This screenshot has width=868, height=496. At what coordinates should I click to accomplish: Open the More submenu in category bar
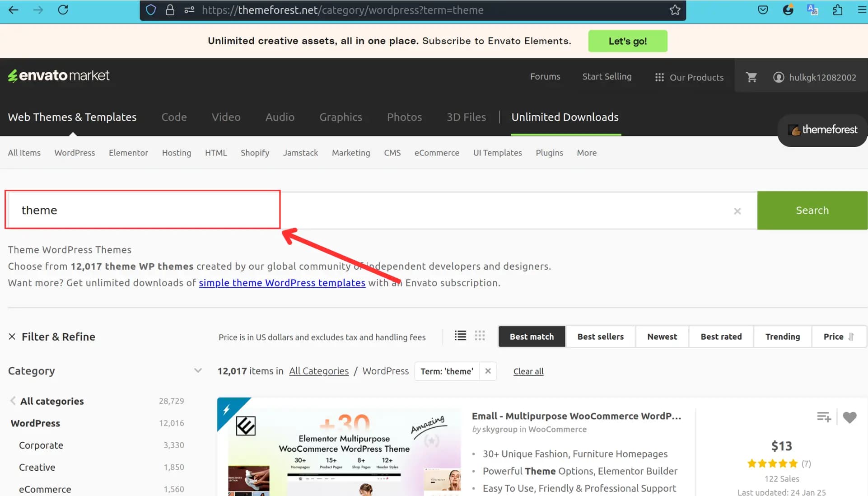point(587,153)
